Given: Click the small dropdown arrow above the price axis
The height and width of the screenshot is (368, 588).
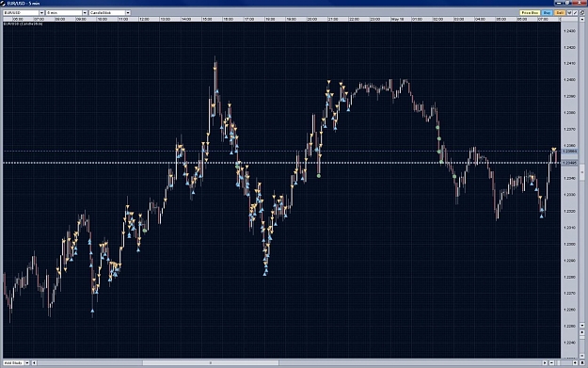Looking at the screenshot, I should pyautogui.click(x=582, y=19).
